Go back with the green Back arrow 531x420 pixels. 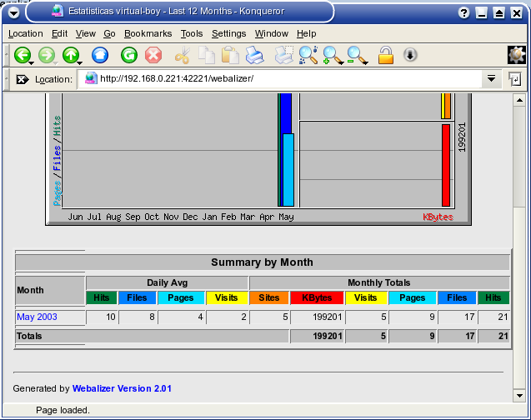[x=23, y=55]
